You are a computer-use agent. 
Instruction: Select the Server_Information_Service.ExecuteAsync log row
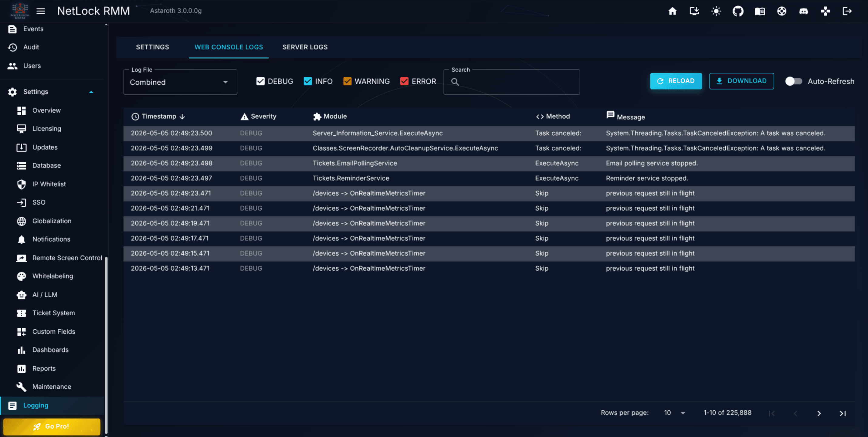[x=489, y=133]
